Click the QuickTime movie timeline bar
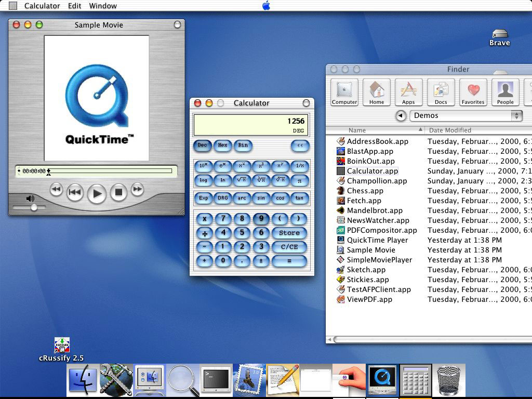532x399 pixels. (x=111, y=171)
